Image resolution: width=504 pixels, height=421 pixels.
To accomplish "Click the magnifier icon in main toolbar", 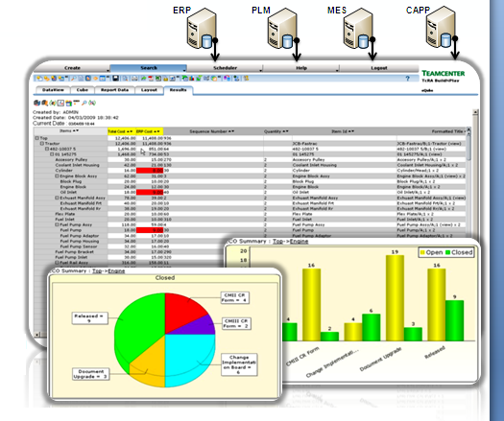I will click(74, 79).
